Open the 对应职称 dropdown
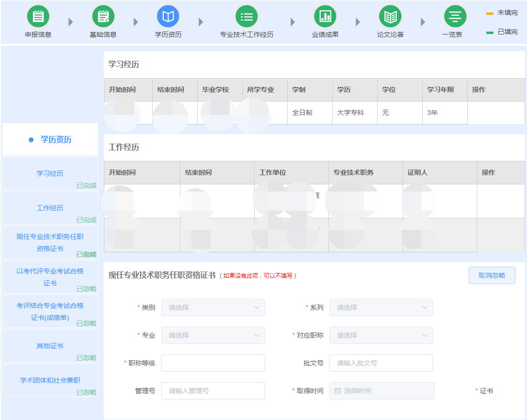 (381, 335)
